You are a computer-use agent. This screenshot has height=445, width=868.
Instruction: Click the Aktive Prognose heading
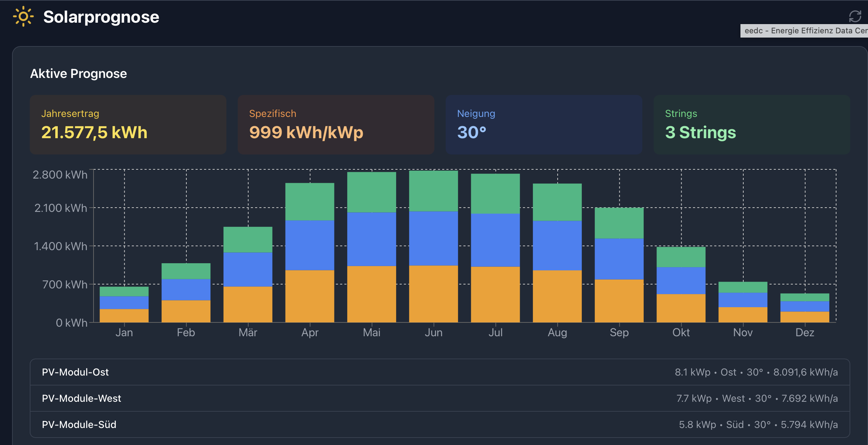pos(78,74)
